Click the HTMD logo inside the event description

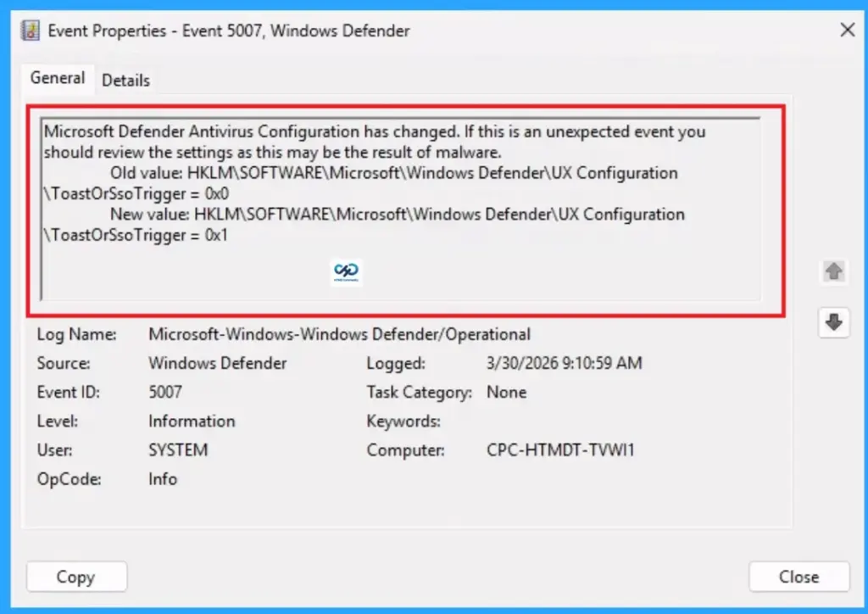pyautogui.click(x=346, y=272)
